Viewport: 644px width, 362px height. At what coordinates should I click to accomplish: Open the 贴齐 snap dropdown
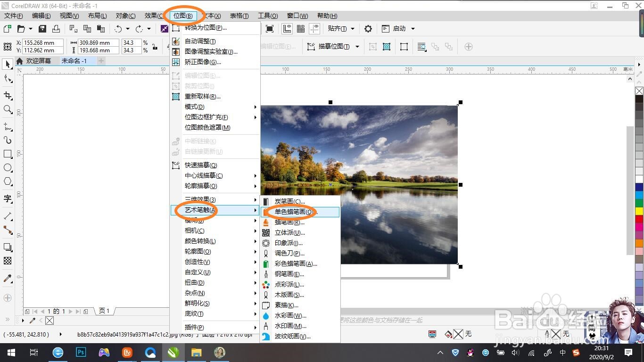pos(352,29)
